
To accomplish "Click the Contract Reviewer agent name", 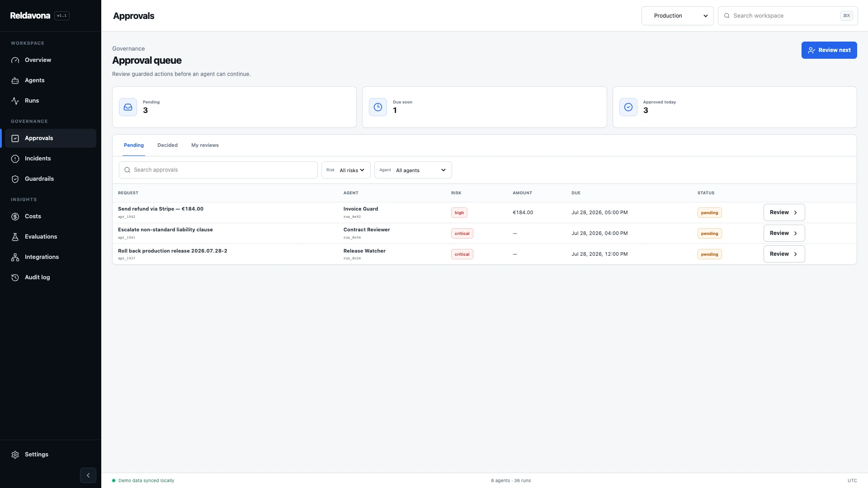I will (367, 230).
